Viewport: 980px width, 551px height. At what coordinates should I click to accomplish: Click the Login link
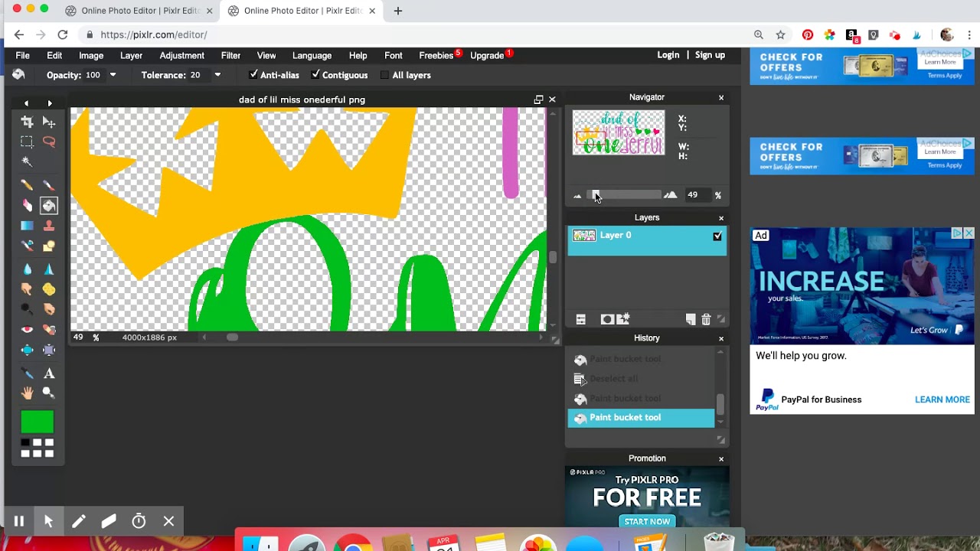click(x=668, y=55)
